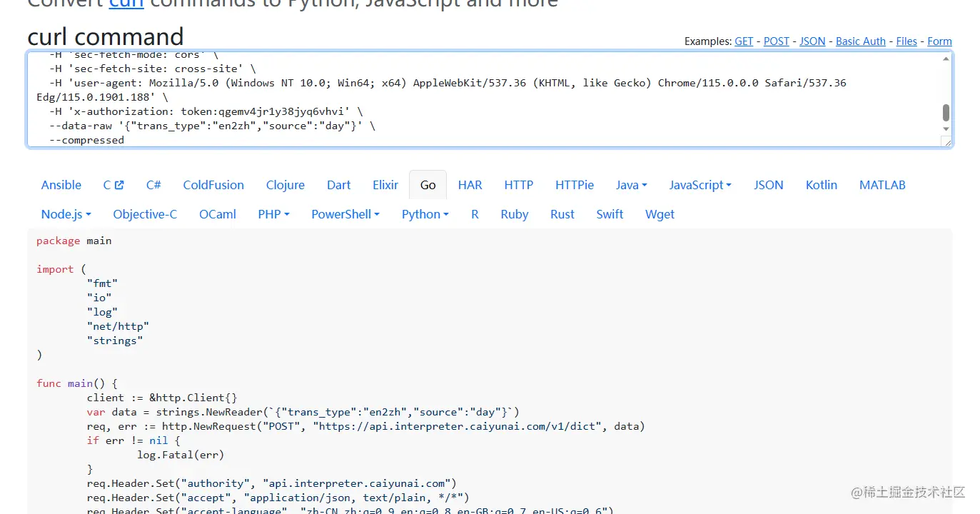The height and width of the screenshot is (514, 980).
Task: Open the PowerShell dropdown
Action: [345, 214]
